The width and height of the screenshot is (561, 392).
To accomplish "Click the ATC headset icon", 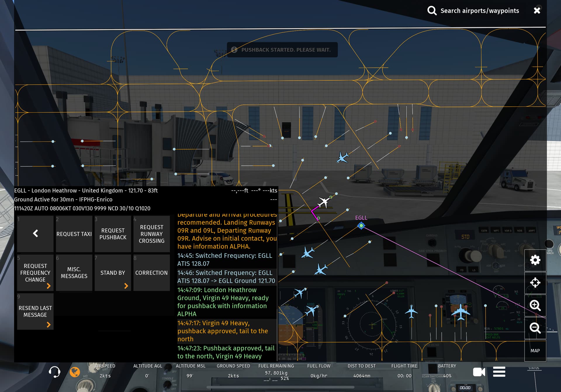I will [x=54, y=372].
